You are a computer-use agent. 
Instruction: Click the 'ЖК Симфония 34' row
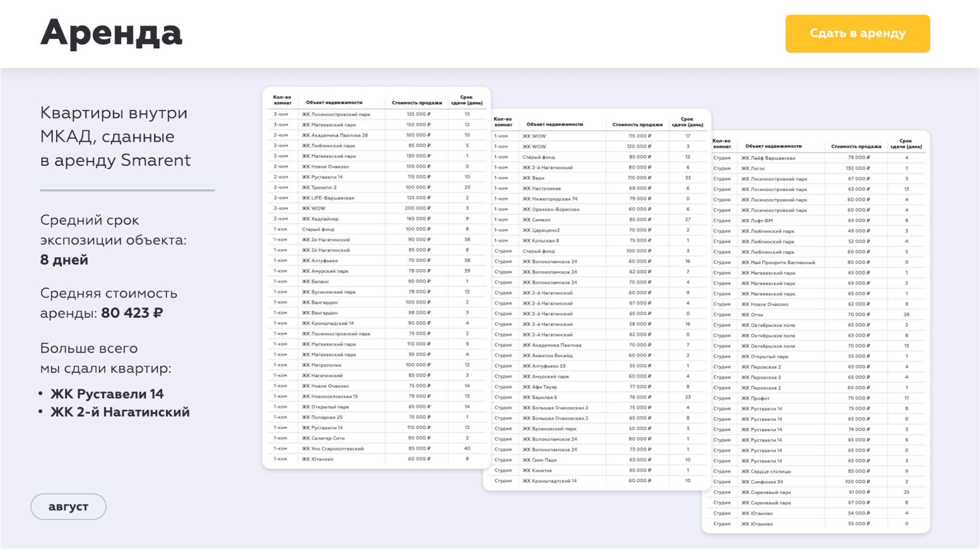(x=762, y=481)
